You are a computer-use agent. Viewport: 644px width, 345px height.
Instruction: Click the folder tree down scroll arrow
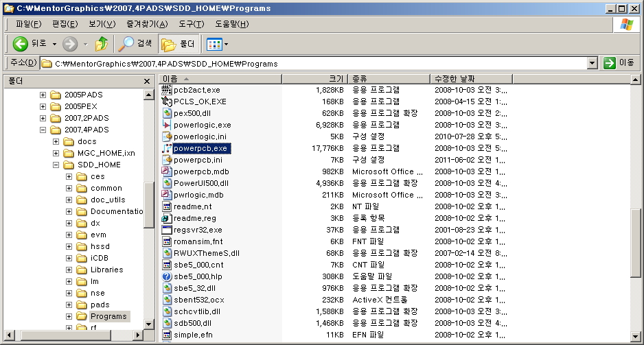click(149, 324)
